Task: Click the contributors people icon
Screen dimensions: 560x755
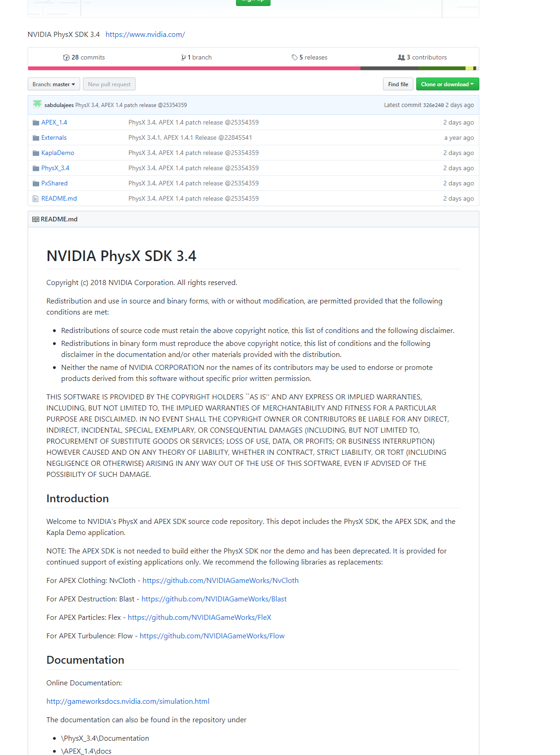Action: (x=401, y=58)
